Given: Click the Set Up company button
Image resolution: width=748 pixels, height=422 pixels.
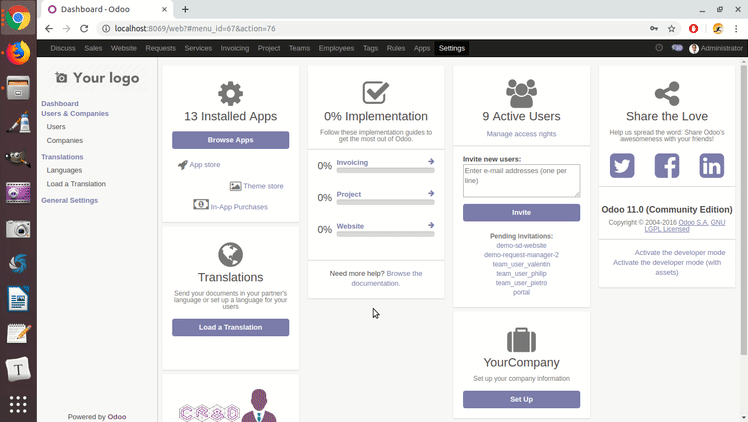Looking at the screenshot, I should click(521, 399).
